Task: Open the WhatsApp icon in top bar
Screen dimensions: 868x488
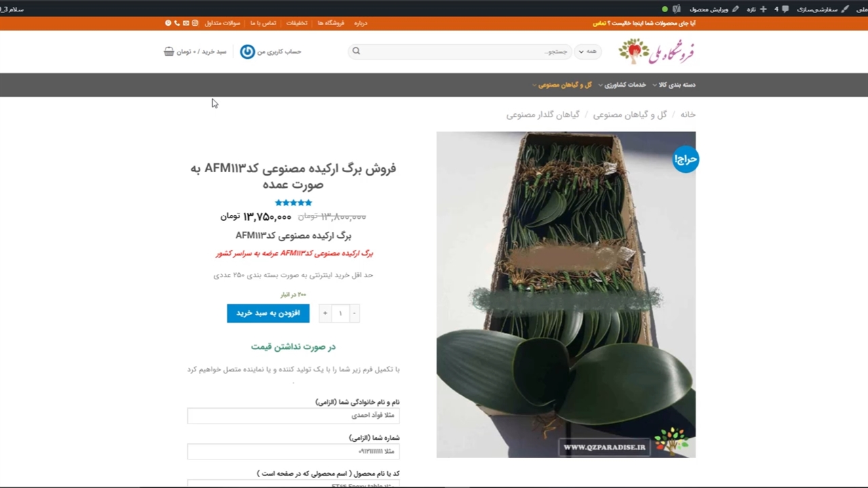Action: coord(168,23)
